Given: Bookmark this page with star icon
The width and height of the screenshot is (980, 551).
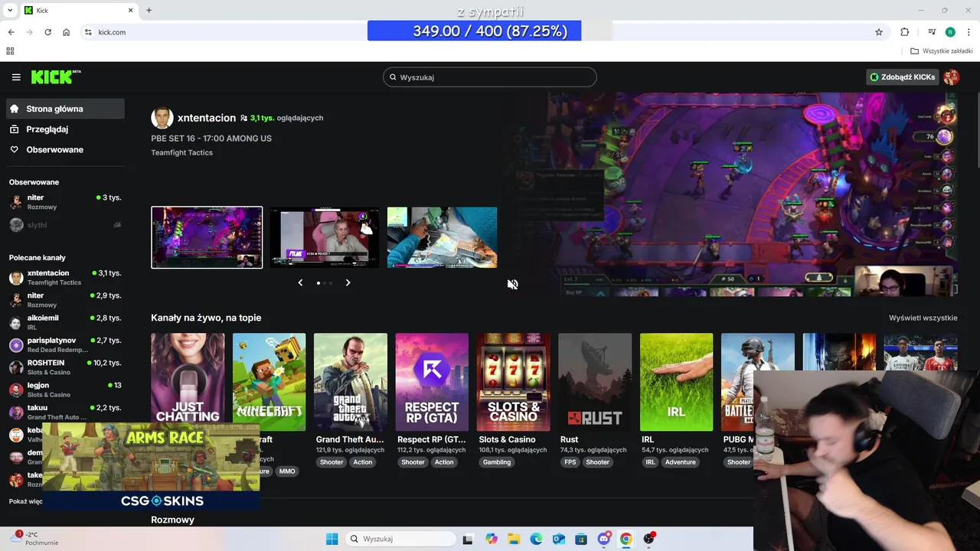Looking at the screenshot, I should pyautogui.click(x=879, y=32).
